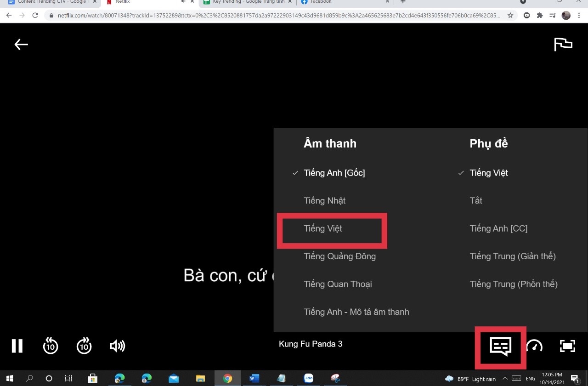
Task: View site security lock info
Action: [x=51, y=15]
